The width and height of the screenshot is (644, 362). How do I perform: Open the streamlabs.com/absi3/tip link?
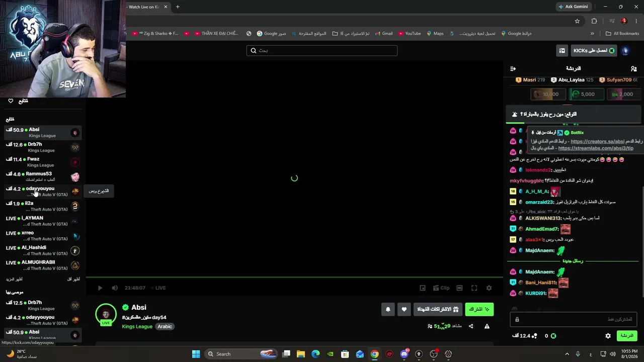point(595,148)
